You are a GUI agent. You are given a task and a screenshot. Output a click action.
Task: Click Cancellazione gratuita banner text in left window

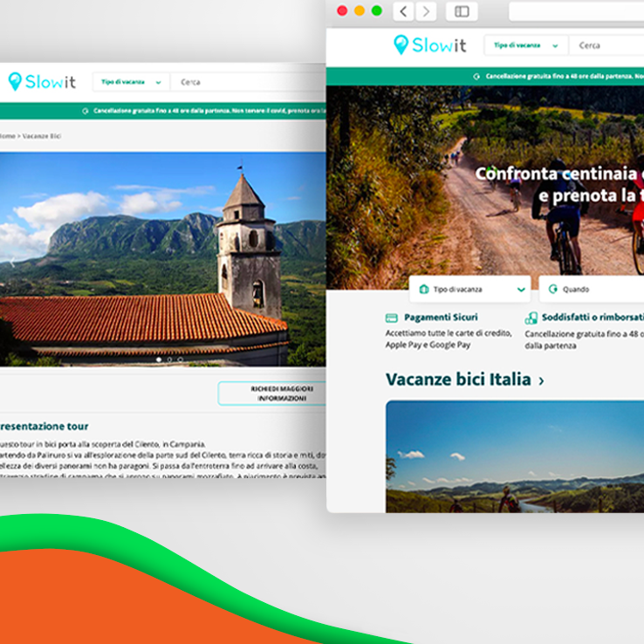(x=209, y=111)
